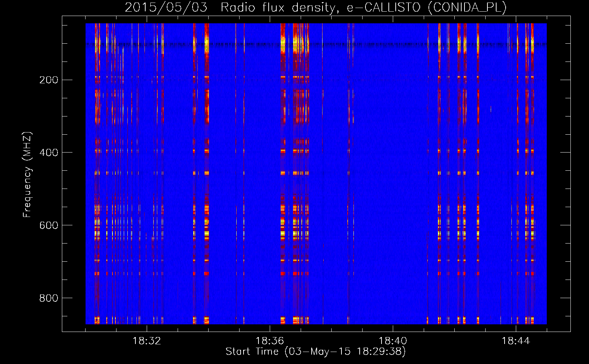The width and height of the screenshot is (589, 364).
Task: Click the "200" frequency tick label
Action: click(x=49, y=80)
